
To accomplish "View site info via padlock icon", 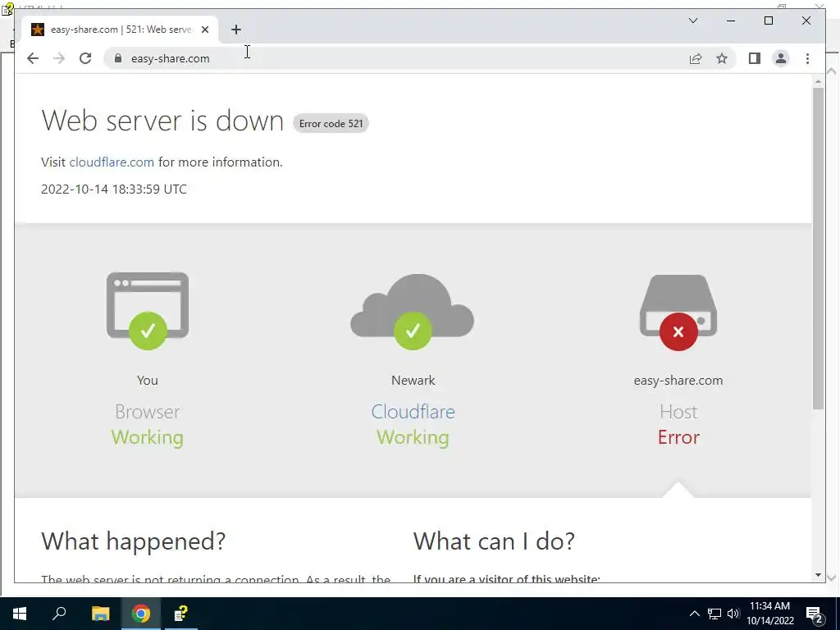I will click(118, 58).
